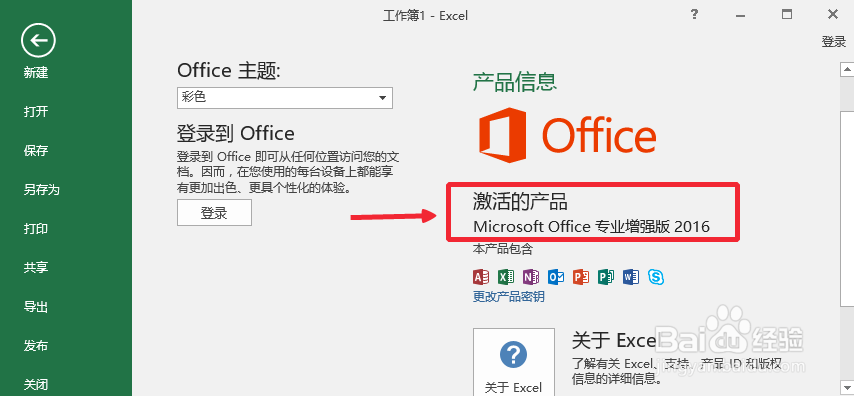Click the Skype for Business icon
The width and height of the screenshot is (854, 396).
(656, 277)
